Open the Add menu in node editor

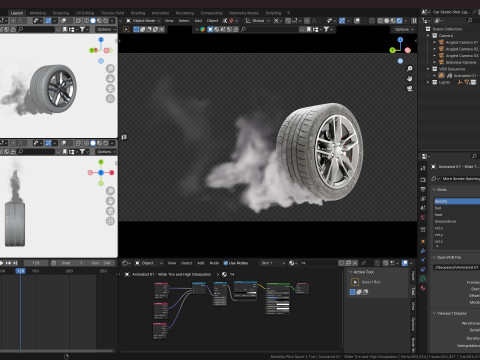tap(201, 263)
